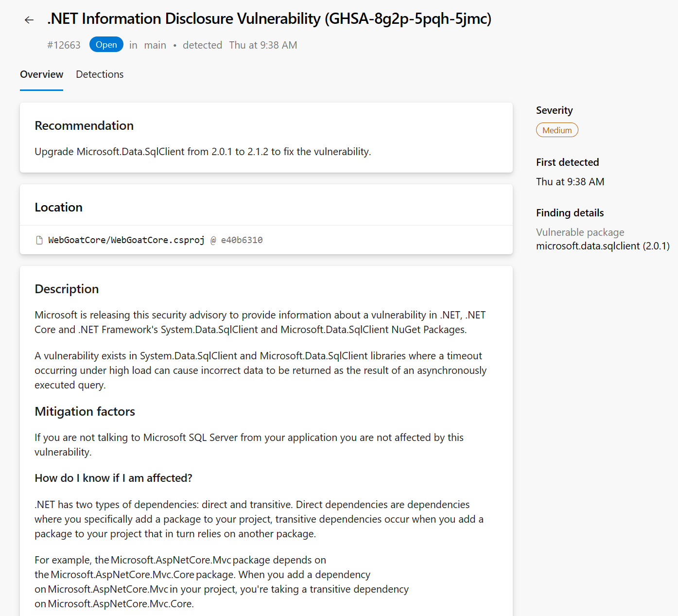
Task: Click the Description heading
Action: click(67, 289)
